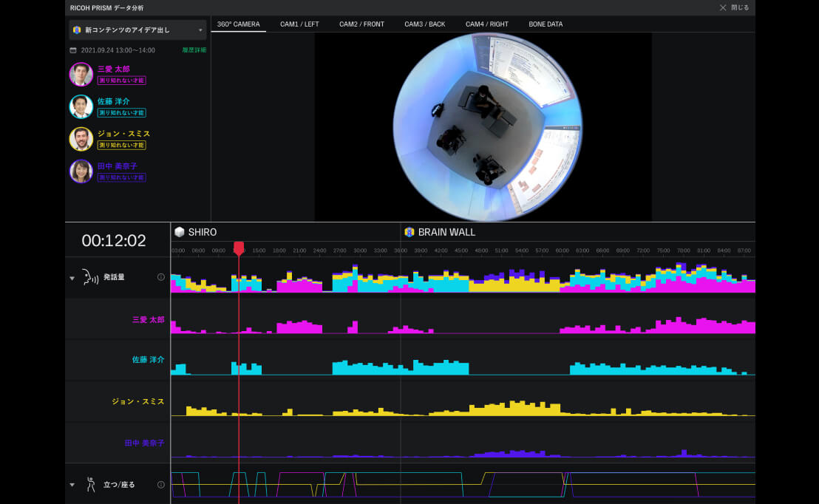Click the BRAIN WALL section icon
The height and width of the screenshot is (504, 819).
tap(409, 232)
